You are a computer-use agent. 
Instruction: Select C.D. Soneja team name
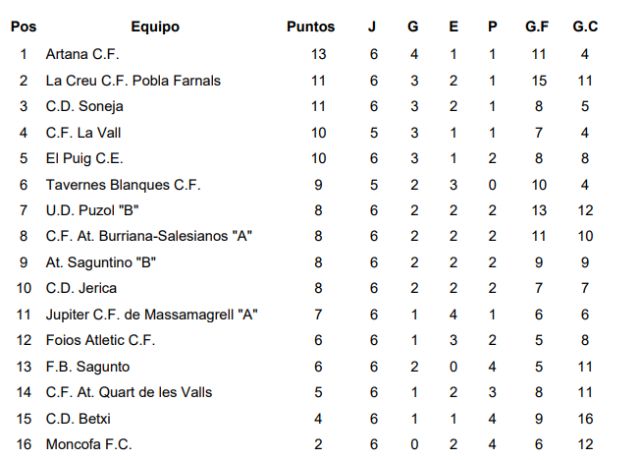tap(84, 106)
